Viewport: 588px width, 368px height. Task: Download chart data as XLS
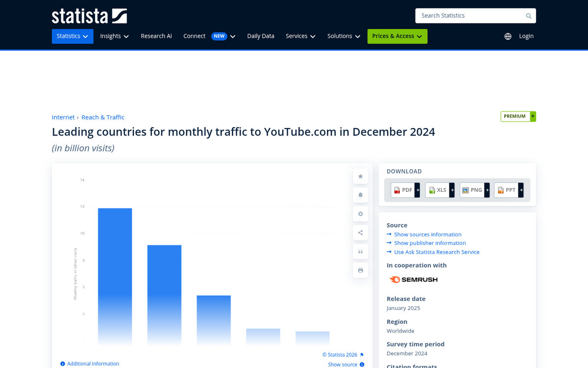click(x=440, y=190)
